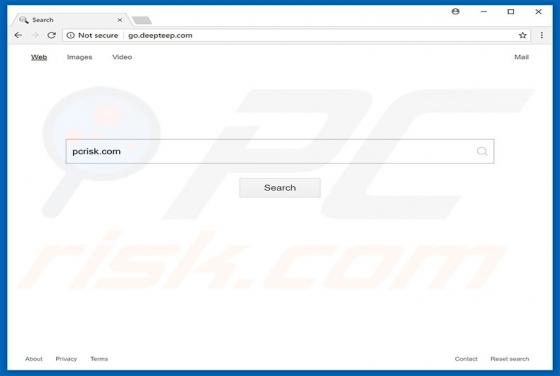Close the browser window
This screenshot has width=560, height=376.
[x=538, y=11]
